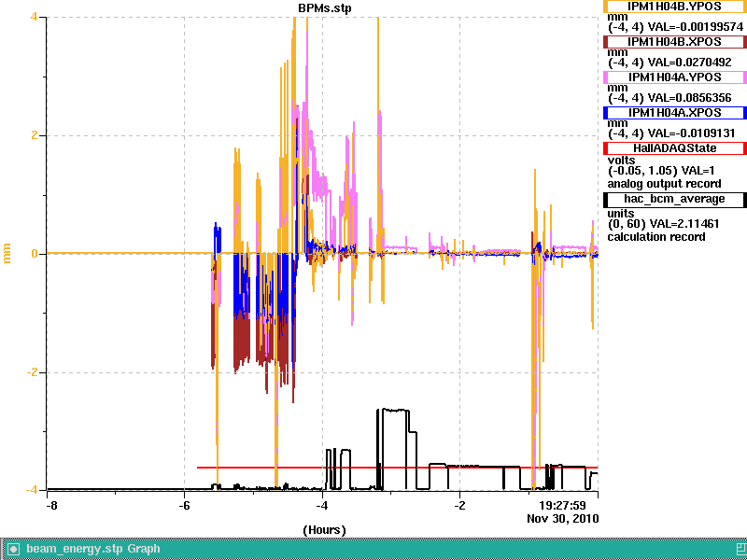Click the -8 tick label on time axis
This screenshot has height=560, width=747.
51,505
